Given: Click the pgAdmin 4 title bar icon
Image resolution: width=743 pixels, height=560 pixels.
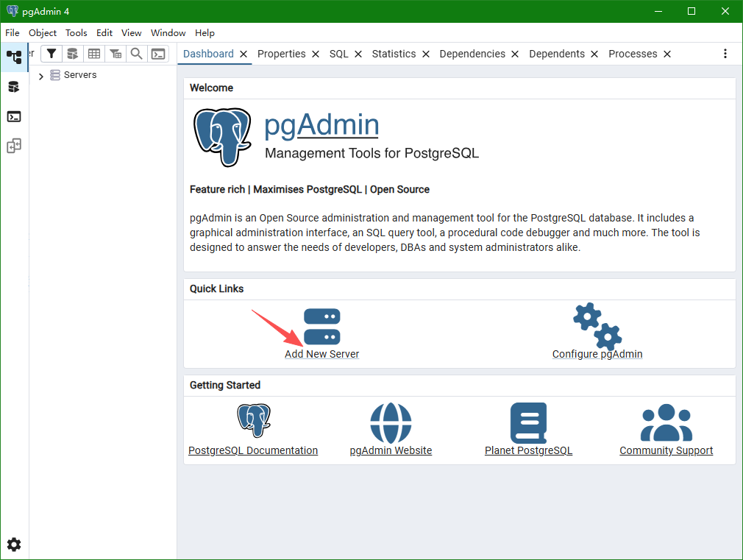Looking at the screenshot, I should click(x=13, y=11).
